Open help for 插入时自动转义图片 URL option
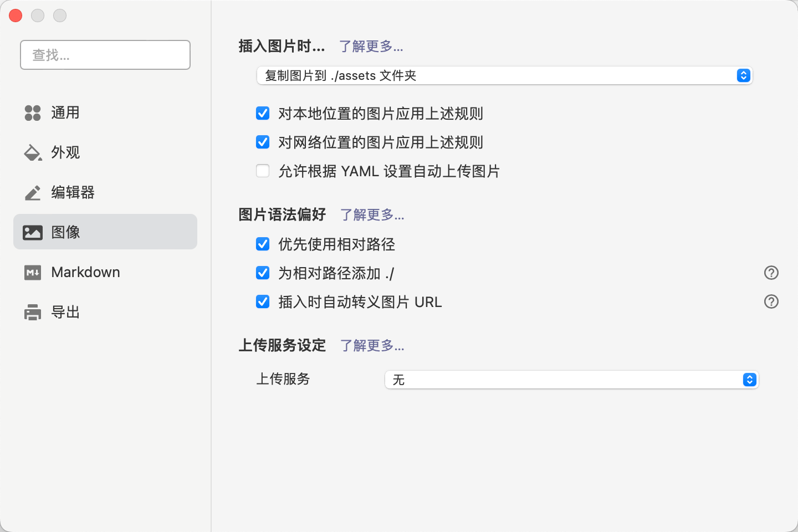The height and width of the screenshot is (532, 798). pos(771,301)
